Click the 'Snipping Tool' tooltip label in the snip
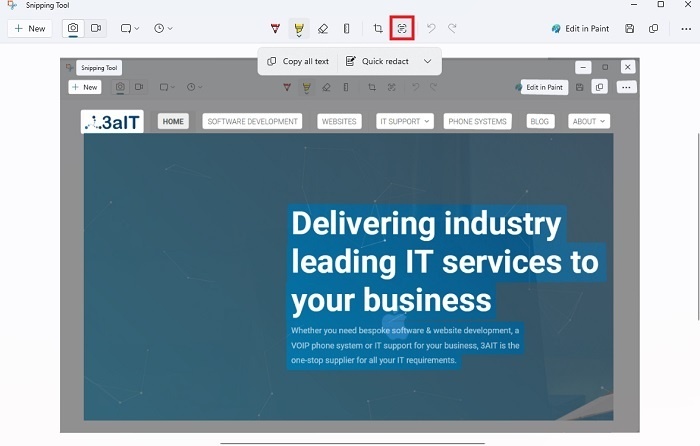This screenshot has width=700, height=446. point(99,68)
